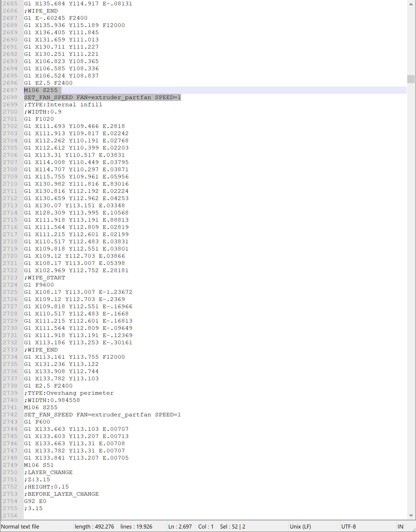
Task: Click 'Normal text file' in status bar
Action: pyautogui.click(x=20, y=526)
